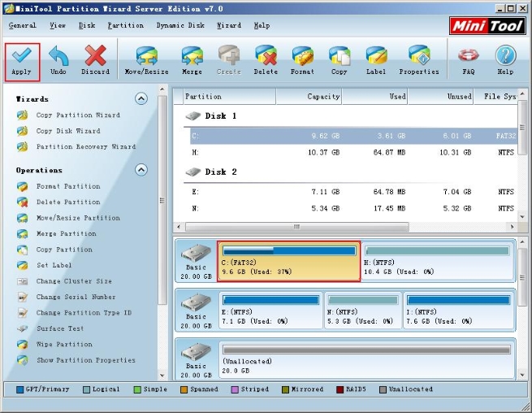532x413 pixels.
Task: Select the Merge toolbar icon
Action: (192, 61)
